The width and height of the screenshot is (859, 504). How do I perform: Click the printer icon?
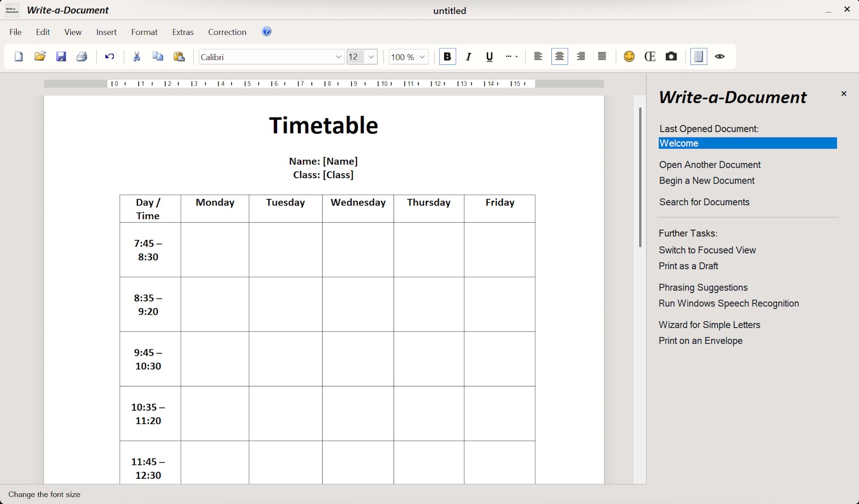pos(82,56)
